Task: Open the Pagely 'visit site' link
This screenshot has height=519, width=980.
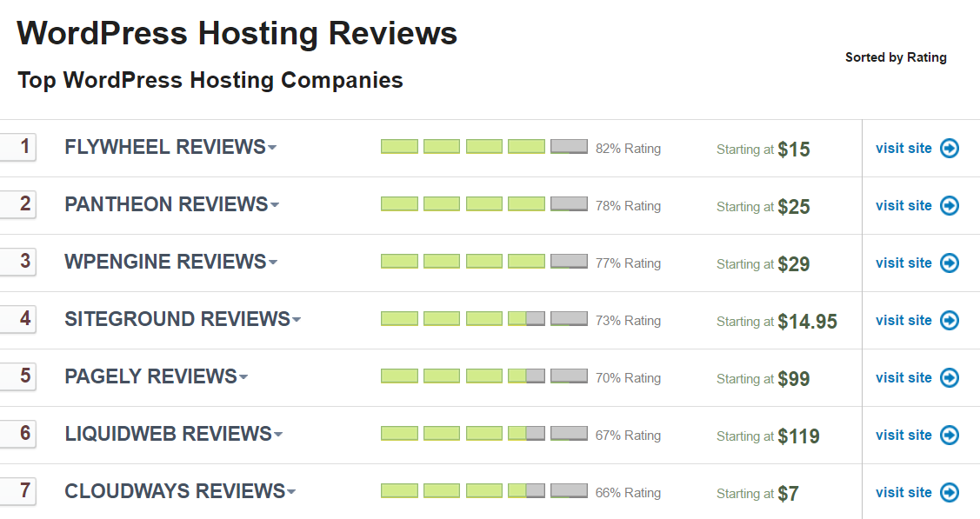Action: tap(903, 378)
